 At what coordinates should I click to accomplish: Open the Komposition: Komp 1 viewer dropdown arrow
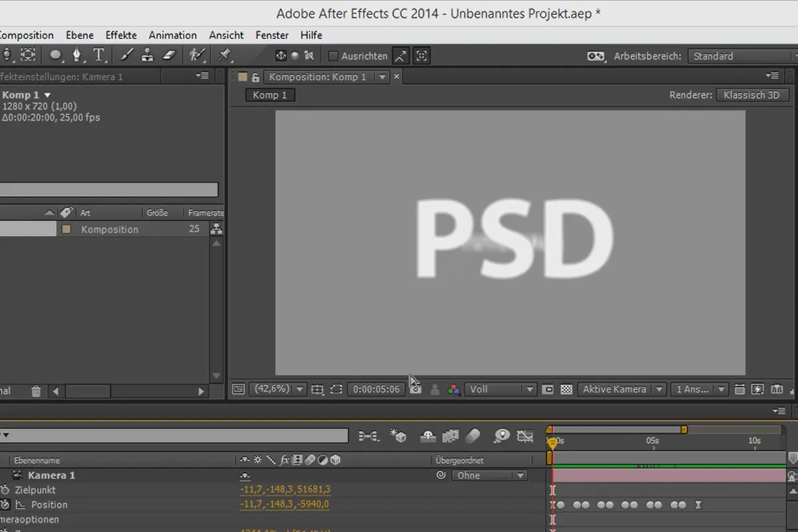(382, 77)
